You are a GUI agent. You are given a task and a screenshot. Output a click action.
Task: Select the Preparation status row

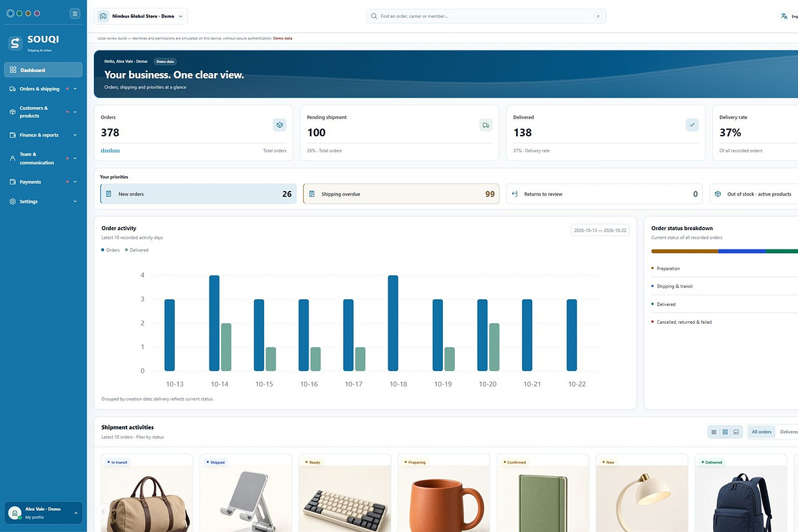click(x=724, y=269)
